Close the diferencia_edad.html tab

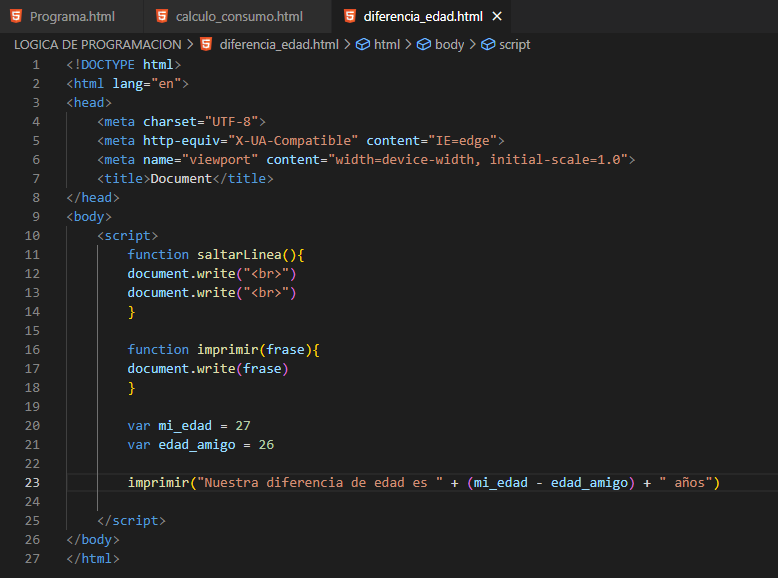point(497,16)
